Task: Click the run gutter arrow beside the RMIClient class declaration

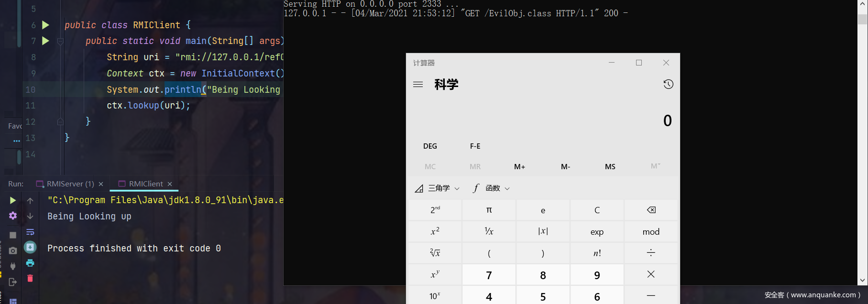Action: point(45,25)
